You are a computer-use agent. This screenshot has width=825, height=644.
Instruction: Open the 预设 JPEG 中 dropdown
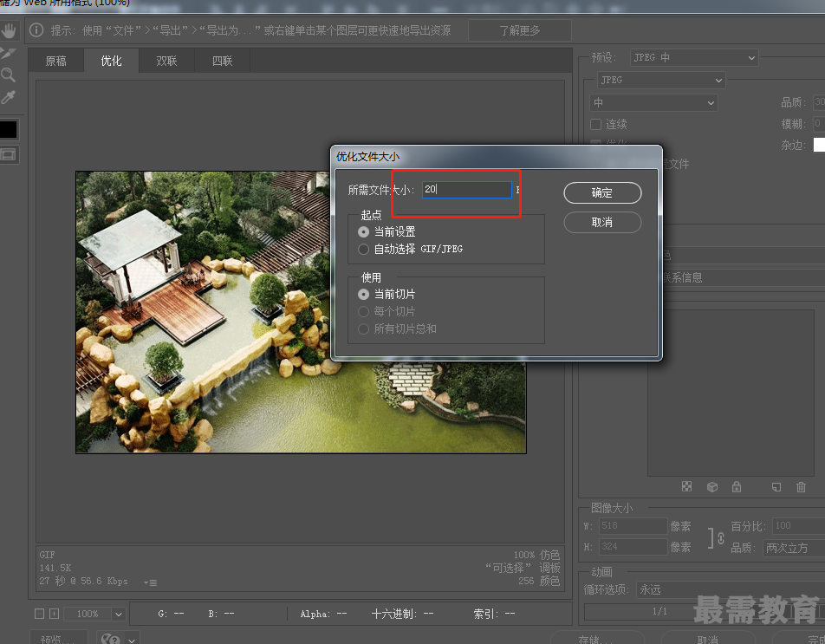(x=694, y=57)
